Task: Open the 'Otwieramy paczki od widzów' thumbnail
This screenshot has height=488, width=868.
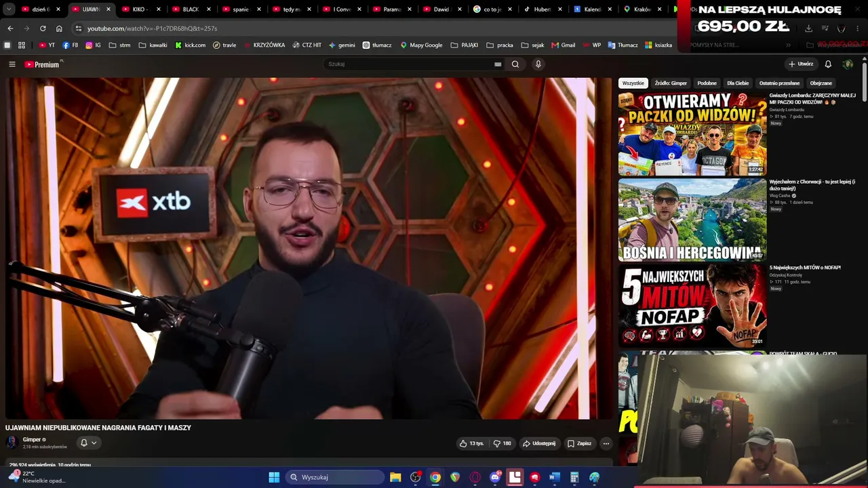Action: (x=692, y=134)
